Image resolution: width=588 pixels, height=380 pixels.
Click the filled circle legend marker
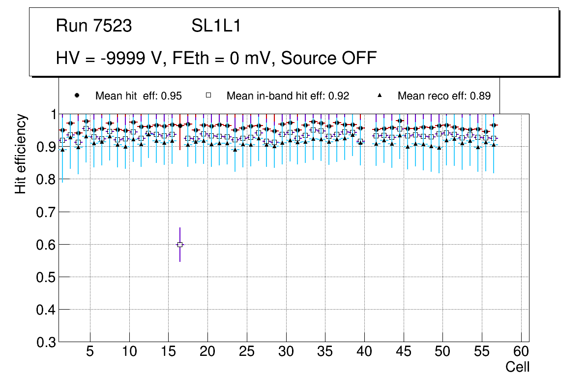point(76,95)
